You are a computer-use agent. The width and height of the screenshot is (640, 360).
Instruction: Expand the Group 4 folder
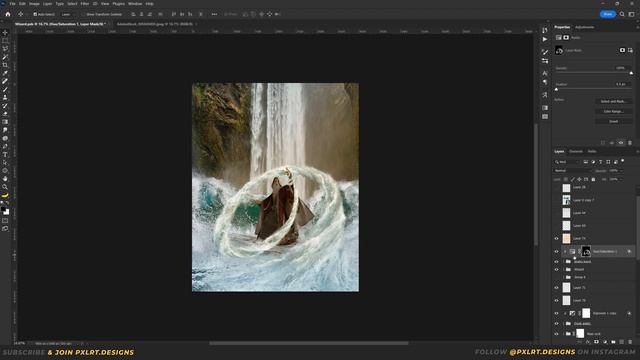tap(564, 277)
